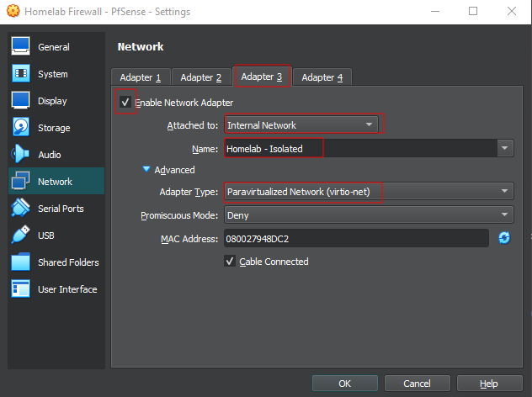Viewport: 532px width, 397px height.
Task: Switch to the Adapter 1 tab
Action: pyautogui.click(x=141, y=77)
